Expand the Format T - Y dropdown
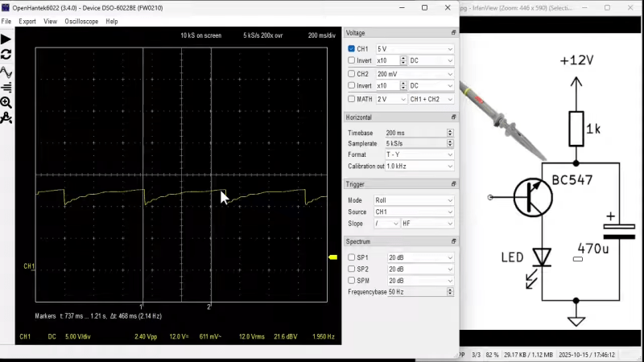Screen dimensions: 644x362 (419, 154)
